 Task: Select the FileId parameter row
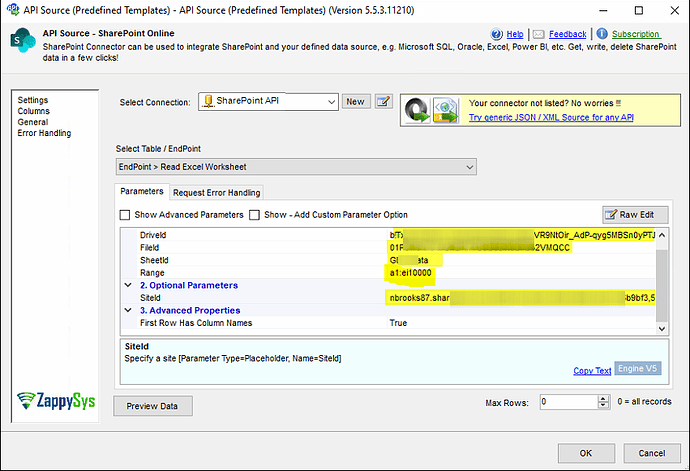pyautogui.click(x=389, y=247)
